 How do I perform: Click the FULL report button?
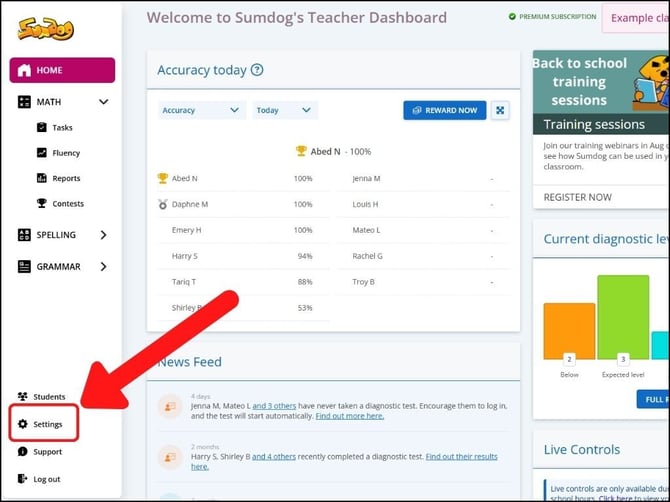[653, 399]
